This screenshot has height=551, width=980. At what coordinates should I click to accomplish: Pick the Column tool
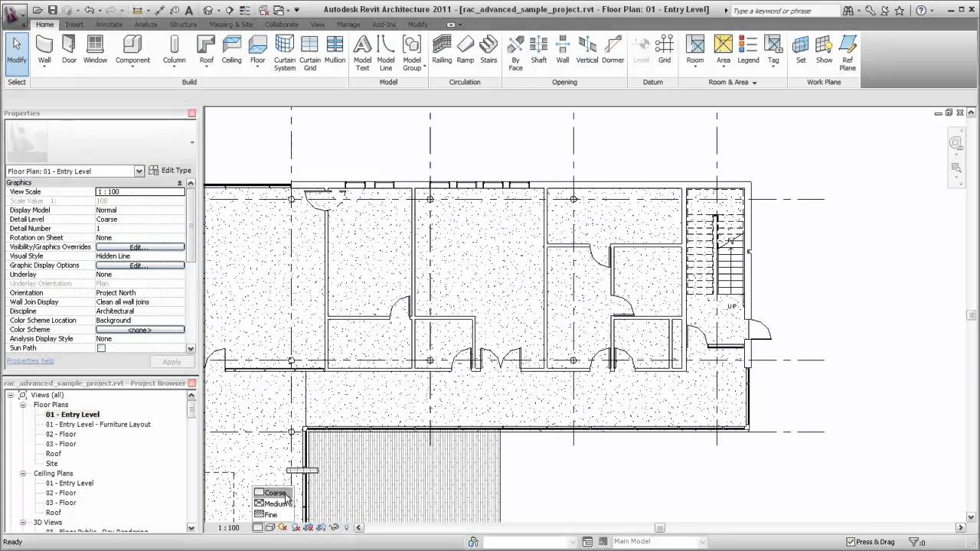pyautogui.click(x=174, y=51)
